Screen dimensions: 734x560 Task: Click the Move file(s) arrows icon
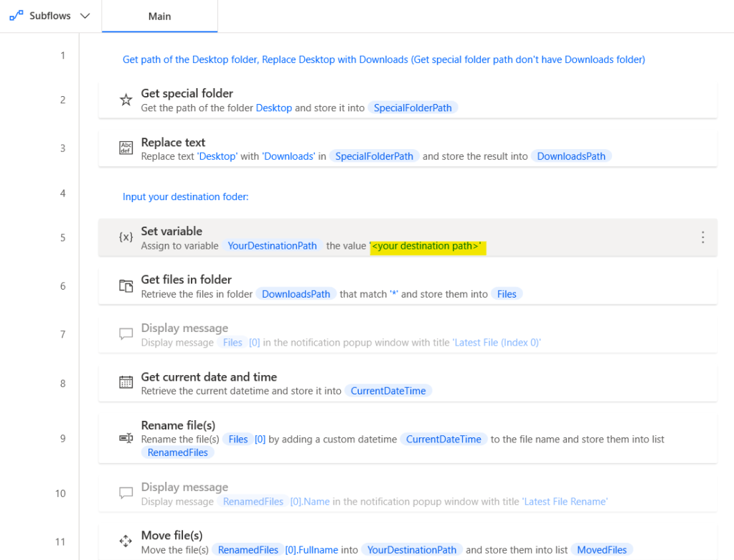pyautogui.click(x=126, y=541)
